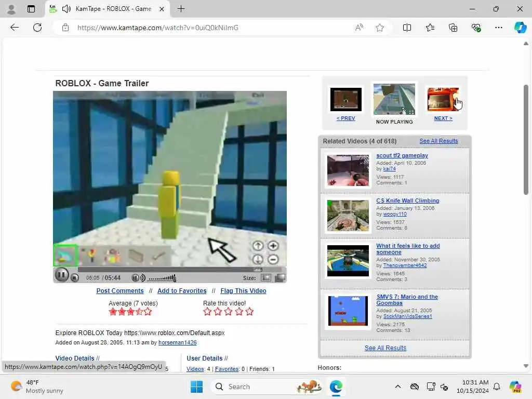This screenshot has height=399, width=532.
Task: Visit Thenovember4642 profile
Action: (x=405, y=265)
